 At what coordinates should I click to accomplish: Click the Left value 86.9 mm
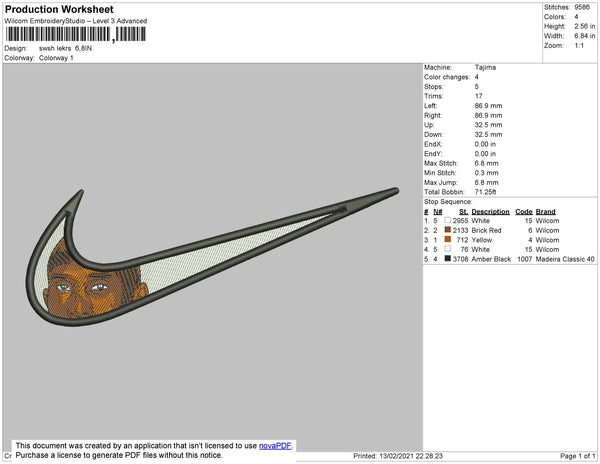489,106
